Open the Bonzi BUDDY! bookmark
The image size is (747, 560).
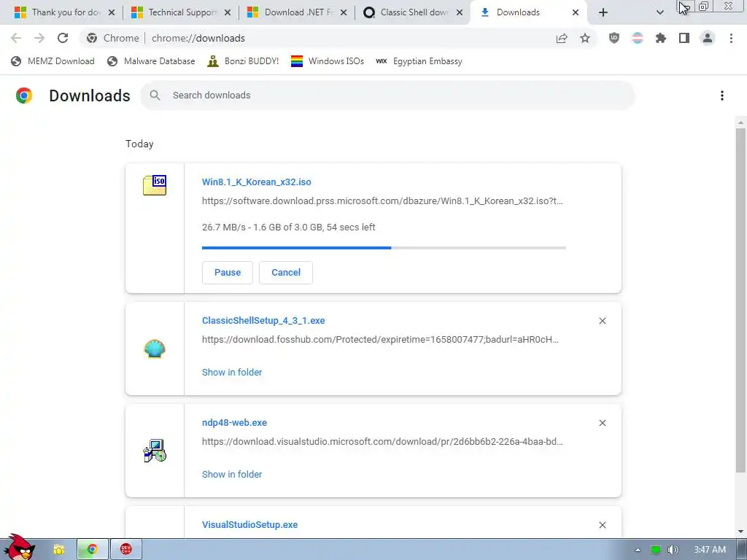click(243, 61)
